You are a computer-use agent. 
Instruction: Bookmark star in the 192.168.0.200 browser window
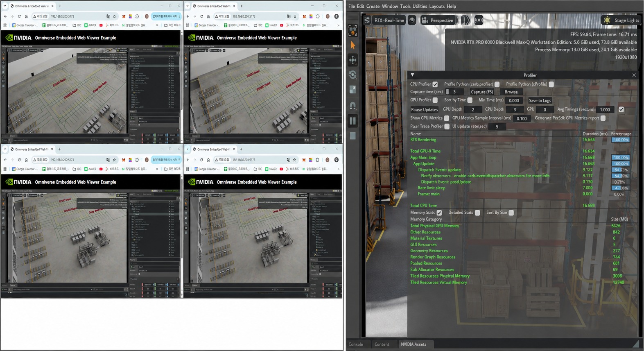point(114,16)
